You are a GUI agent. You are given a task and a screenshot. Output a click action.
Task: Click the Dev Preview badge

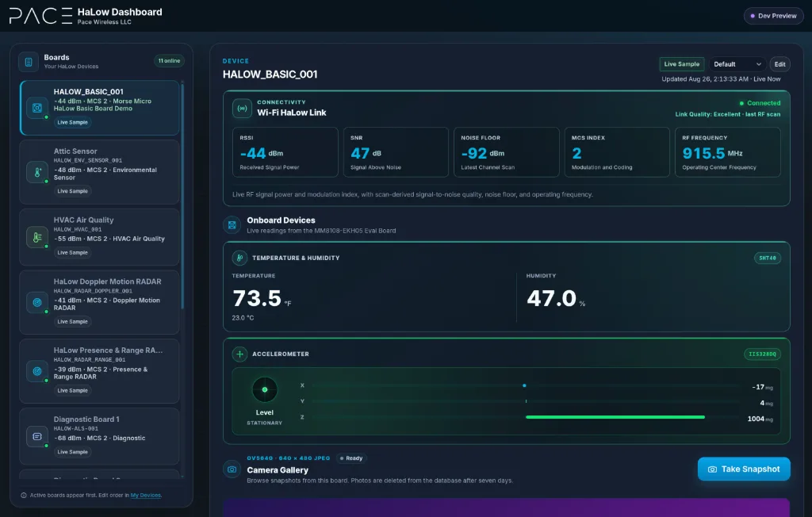click(774, 16)
